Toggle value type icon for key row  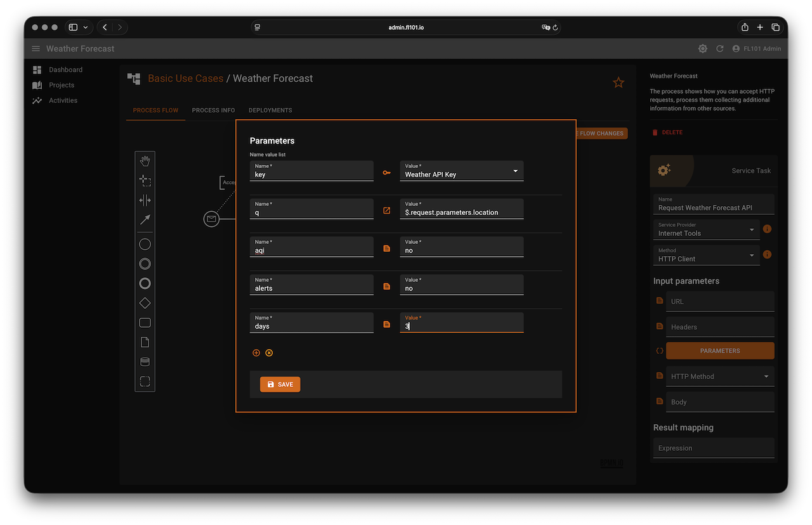coord(386,172)
